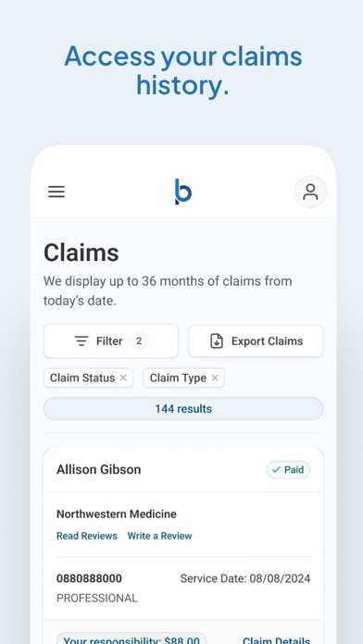Open Write a Review link
Viewport: 363px width, 644px height.
pos(159,536)
